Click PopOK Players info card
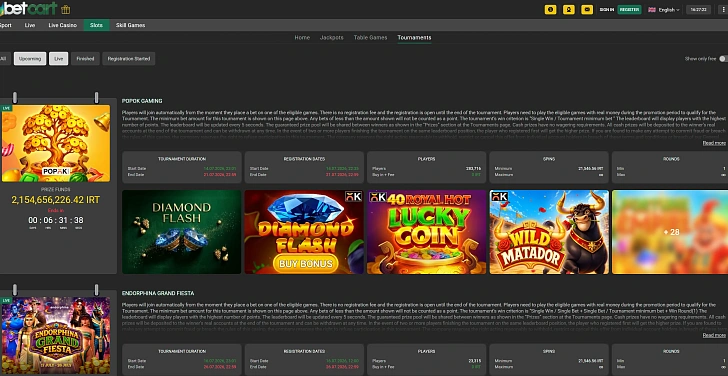The width and height of the screenshot is (728, 376). 427,168
